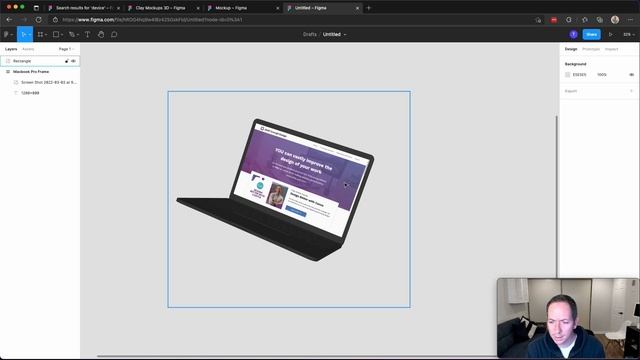Switch to the Prototype tab
The image size is (640, 360).
pos(591,49)
